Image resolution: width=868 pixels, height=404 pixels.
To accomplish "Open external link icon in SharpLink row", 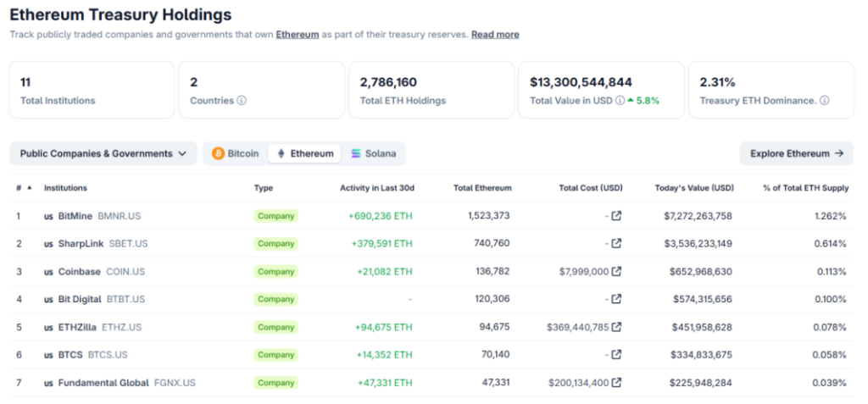I will [x=616, y=244].
